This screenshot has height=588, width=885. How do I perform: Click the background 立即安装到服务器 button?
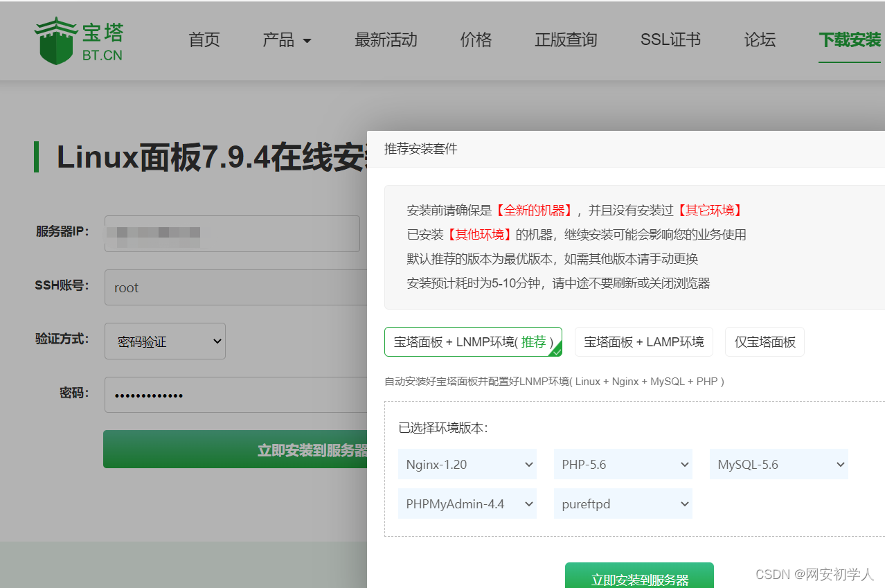tap(235, 449)
